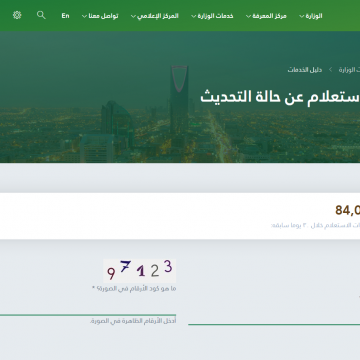The width and height of the screenshot is (360, 360).
Task: Click the captcha image showing 97123
Action: click(x=140, y=271)
